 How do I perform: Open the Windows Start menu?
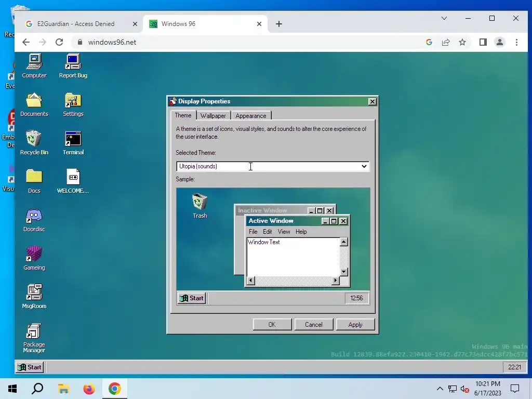(x=12, y=389)
